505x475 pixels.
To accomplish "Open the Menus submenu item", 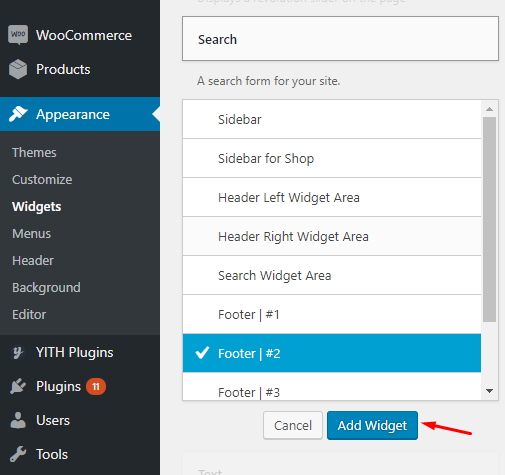I will point(31,233).
